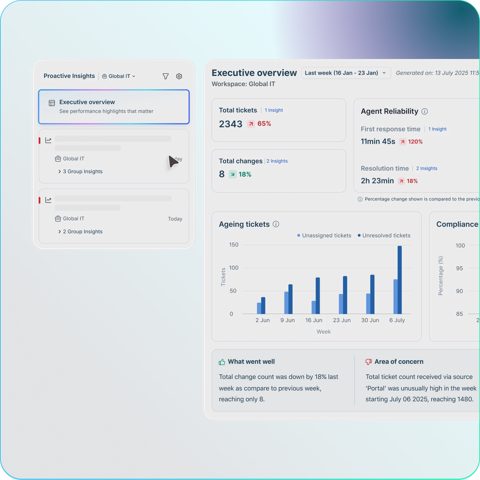Click the Agent Reliability info icon
Viewport: 480px width, 480px height.
click(x=425, y=111)
